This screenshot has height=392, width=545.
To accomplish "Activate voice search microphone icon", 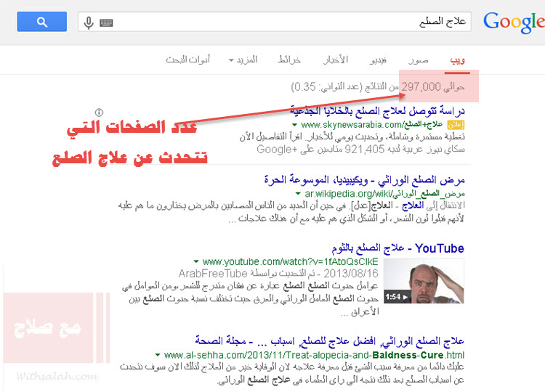I will point(89,23).
